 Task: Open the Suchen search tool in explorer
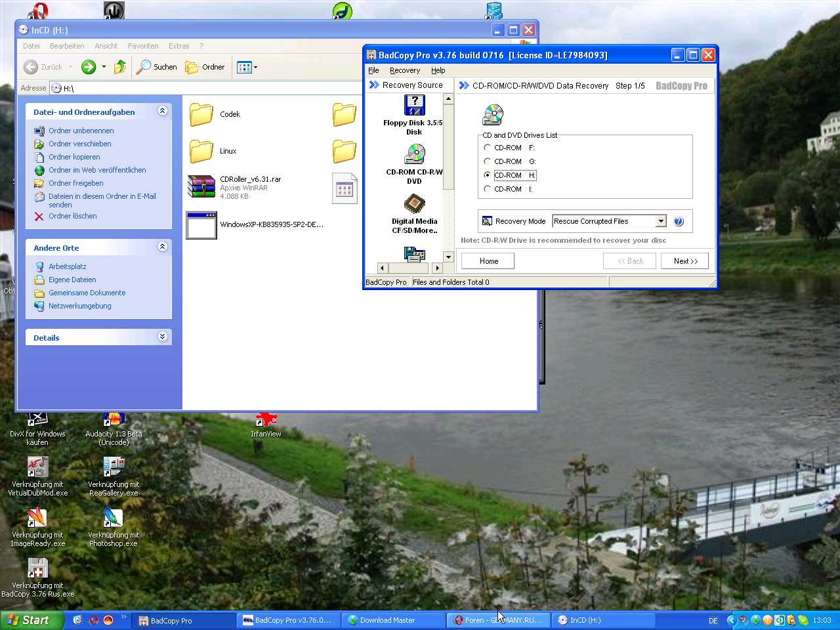click(157, 67)
